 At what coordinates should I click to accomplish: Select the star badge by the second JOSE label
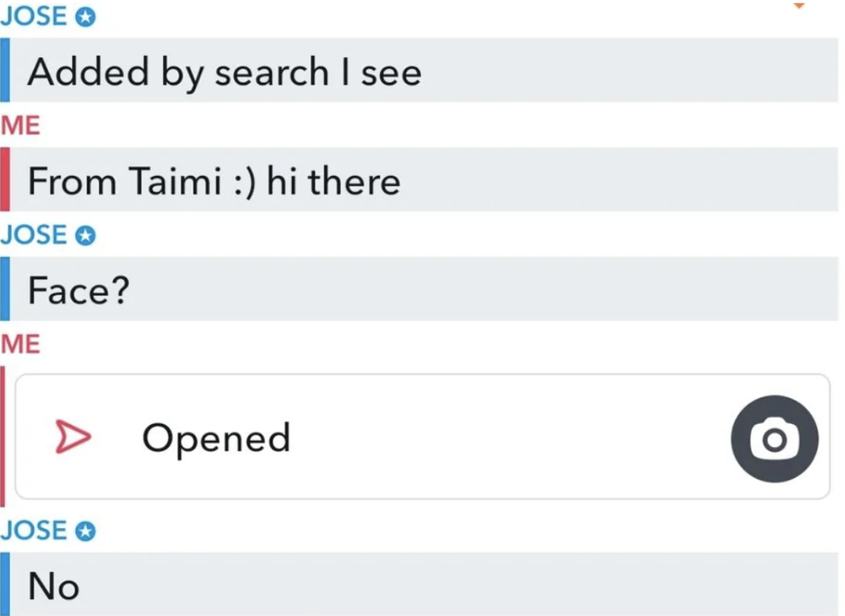click(85, 235)
